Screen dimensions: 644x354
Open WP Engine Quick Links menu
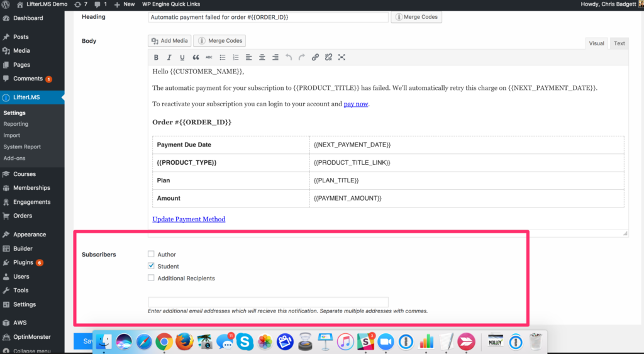click(x=171, y=4)
